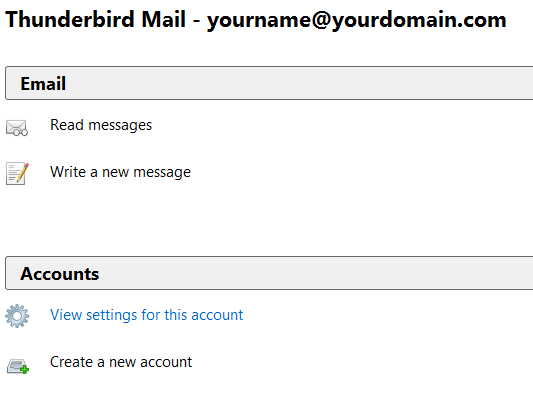Click the word settings in the blue link
This screenshot has width=533, height=405.
coord(111,315)
